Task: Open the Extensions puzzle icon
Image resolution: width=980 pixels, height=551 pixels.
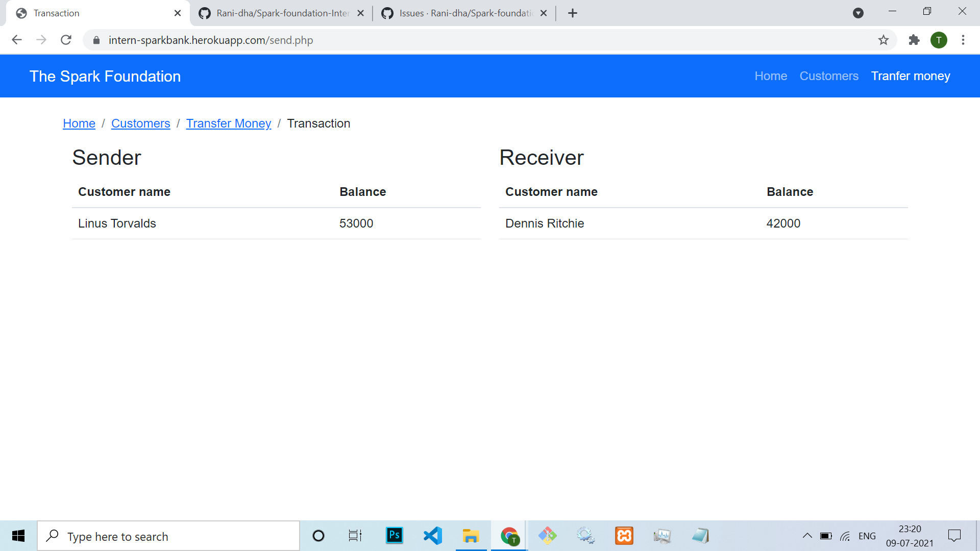Action: click(914, 40)
